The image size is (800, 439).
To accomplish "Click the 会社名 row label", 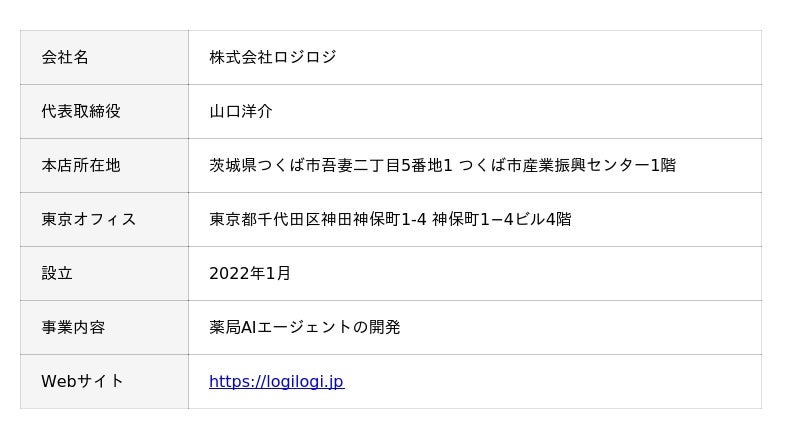I will pyautogui.click(x=65, y=57).
